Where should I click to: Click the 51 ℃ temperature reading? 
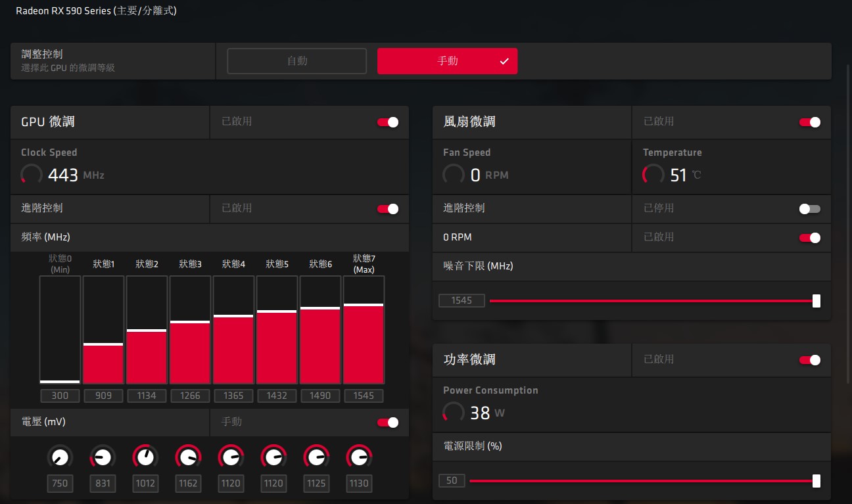(686, 175)
